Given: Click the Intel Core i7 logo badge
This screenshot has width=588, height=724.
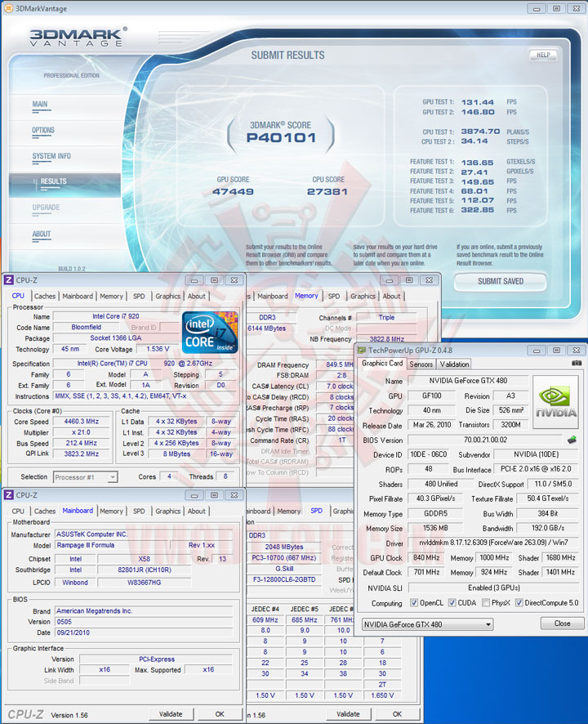Looking at the screenshot, I should click(211, 333).
